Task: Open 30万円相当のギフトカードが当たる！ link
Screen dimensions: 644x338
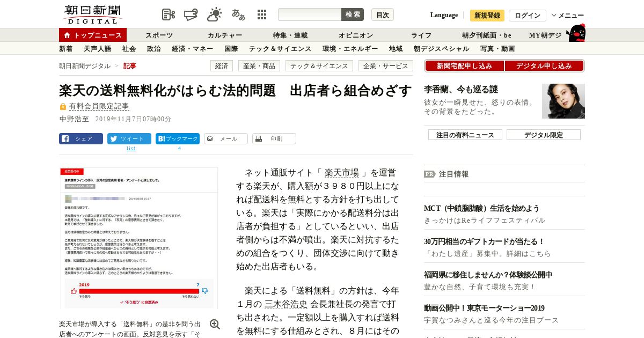Action: click(x=484, y=241)
